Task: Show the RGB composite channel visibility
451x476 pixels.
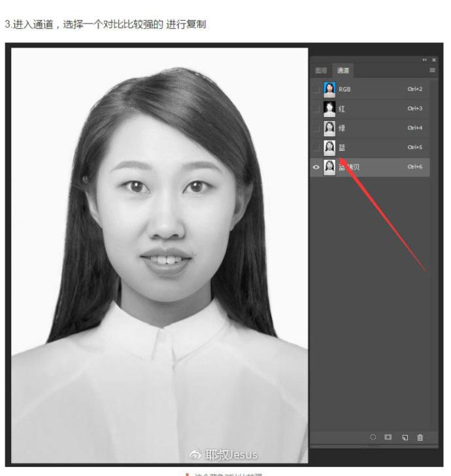Action: (x=316, y=89)
